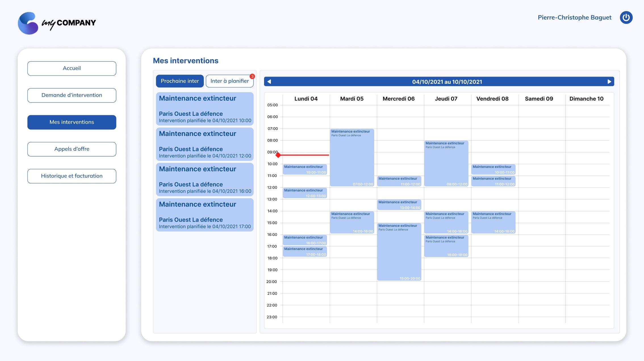Click the forward navigation arrow icon
Image resolution: width=644 pixels, height=361 pixels.
609,81
